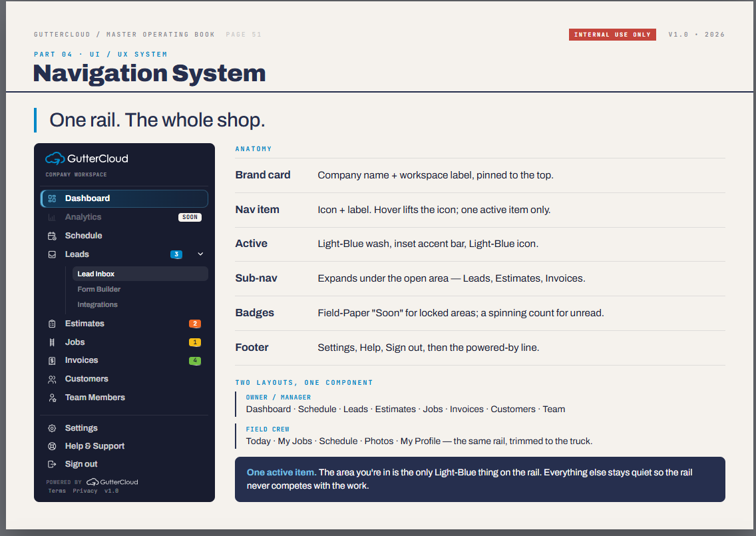Click the Customers people icon
The image size is (756, 536).
coord(52,380)
